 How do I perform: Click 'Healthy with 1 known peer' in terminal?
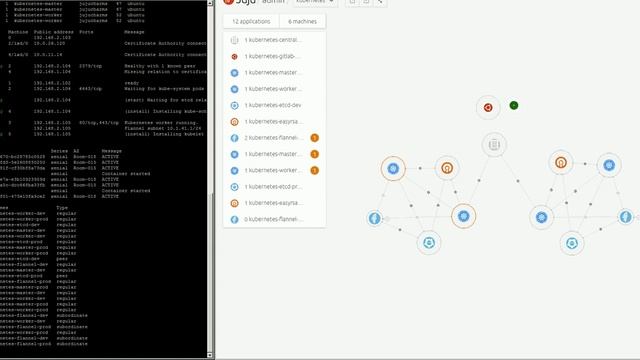[x=160, y=66]
